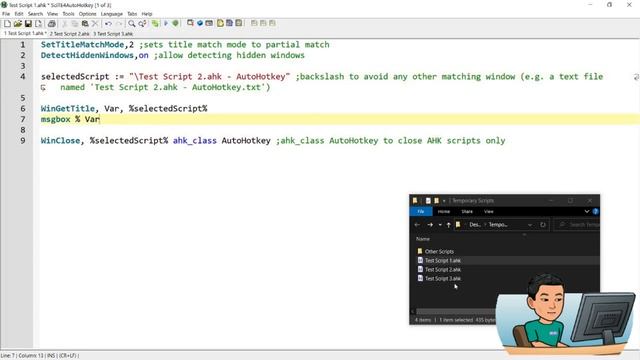
Task: Click the Delete X toolbar icon
Action: click(95, 24)
